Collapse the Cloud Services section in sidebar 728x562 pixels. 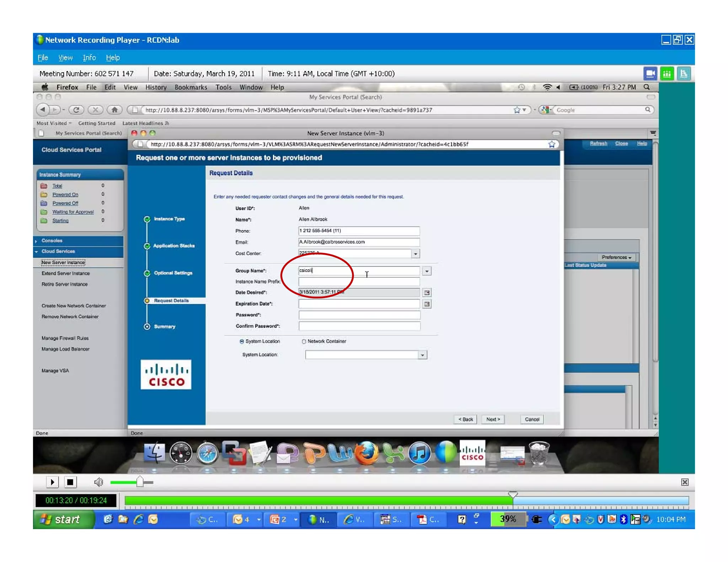tap(58, 251)
